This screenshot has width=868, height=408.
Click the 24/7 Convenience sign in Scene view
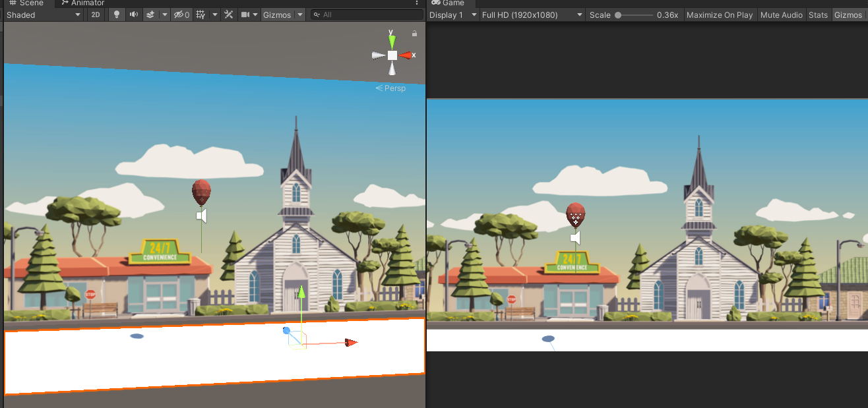coord(160,251)
